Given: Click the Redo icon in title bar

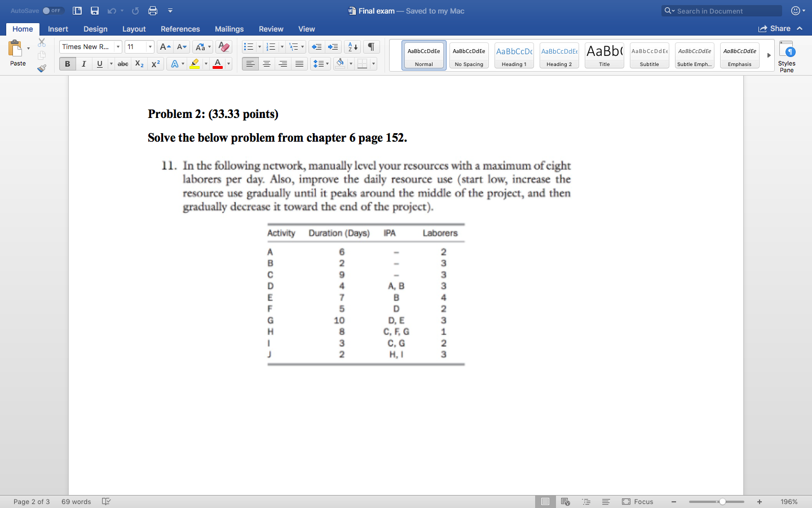Looking at the screenshot, I should [x=135, y=11].
